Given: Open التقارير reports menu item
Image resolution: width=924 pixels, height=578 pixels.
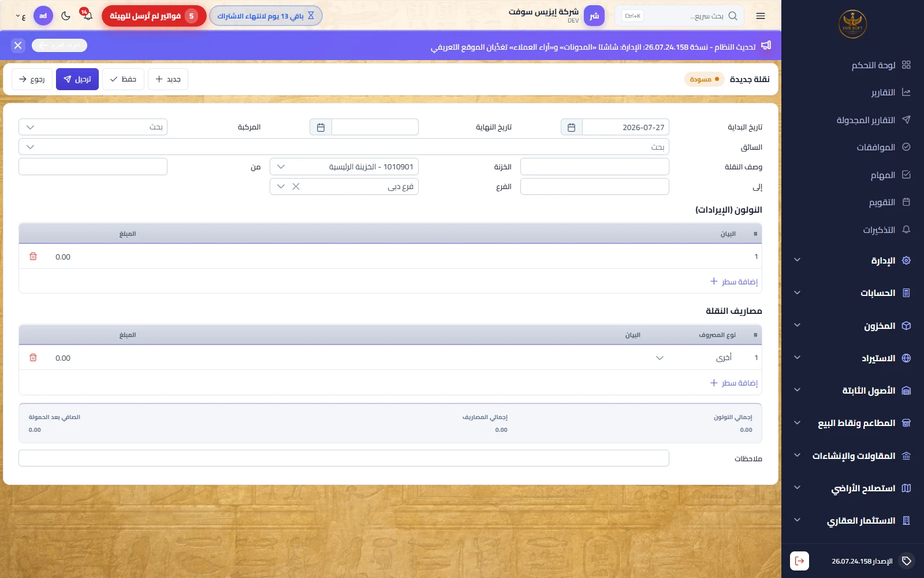Looking at the screenshot, I should point(891,92).
